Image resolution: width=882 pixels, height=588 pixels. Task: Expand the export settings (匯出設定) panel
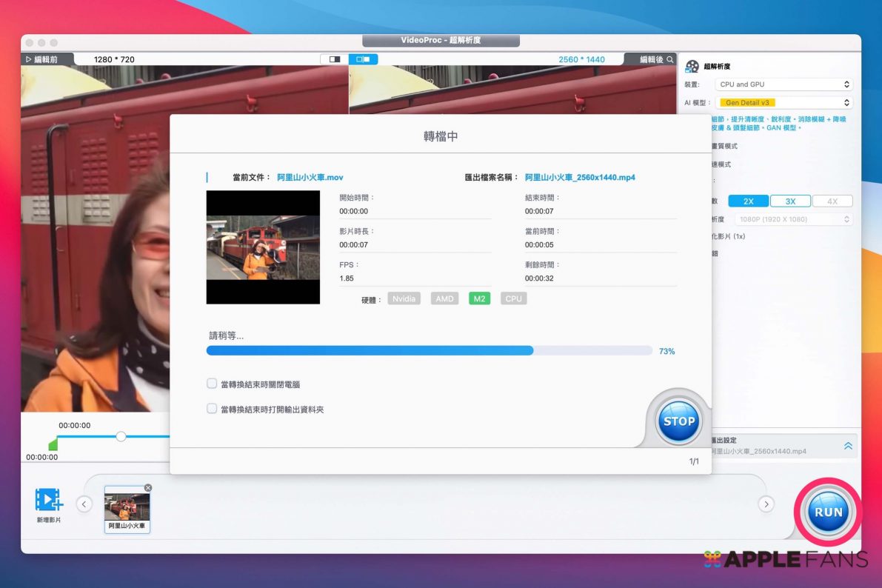pyautogui.click(x=848, y=446)
